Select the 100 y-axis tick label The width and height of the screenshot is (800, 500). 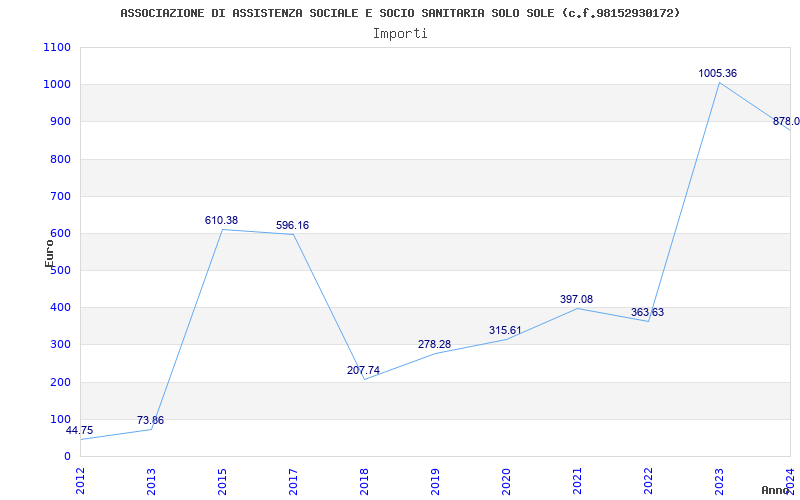[61, 419]
